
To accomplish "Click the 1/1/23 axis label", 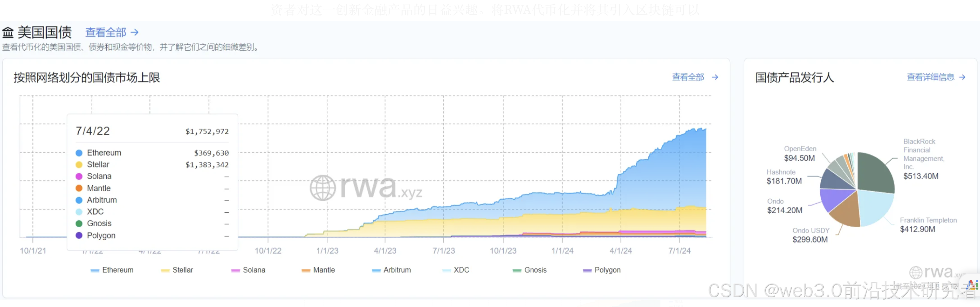I will (x=327, y=251).
